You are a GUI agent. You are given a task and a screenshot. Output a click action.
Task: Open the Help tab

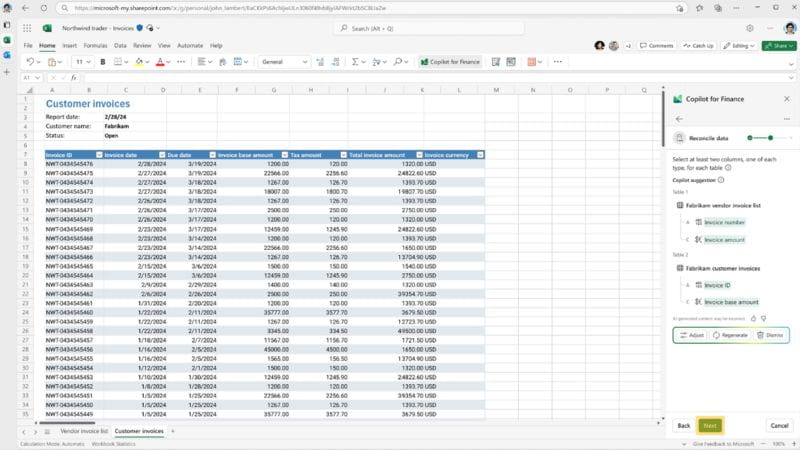point(216,45)
